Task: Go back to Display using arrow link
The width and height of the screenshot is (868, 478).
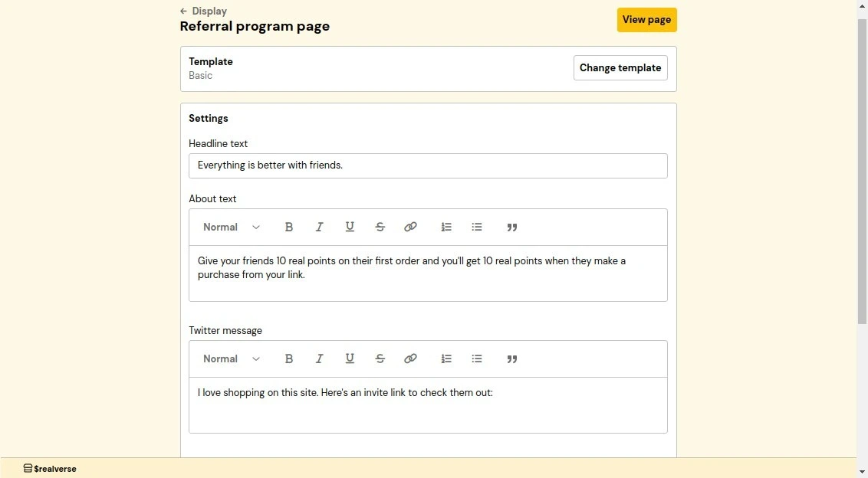Action: click(x=203, y=11)
